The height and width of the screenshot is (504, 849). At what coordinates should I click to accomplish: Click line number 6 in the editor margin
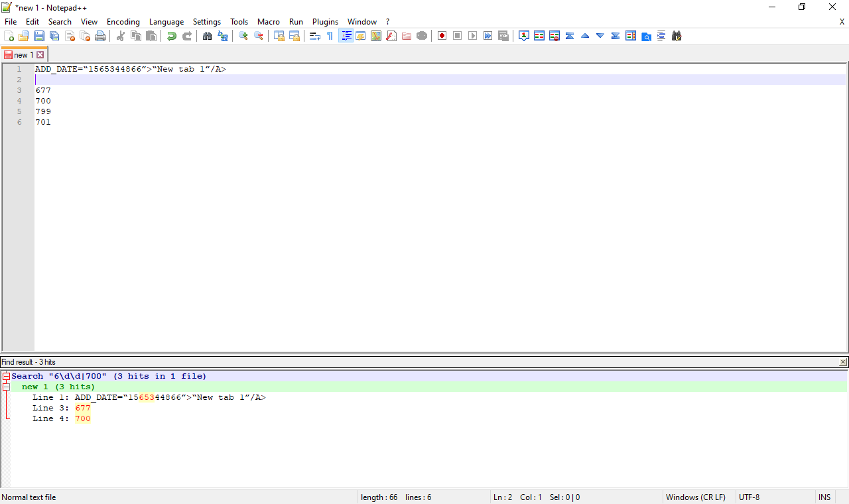tap(19, 122)
